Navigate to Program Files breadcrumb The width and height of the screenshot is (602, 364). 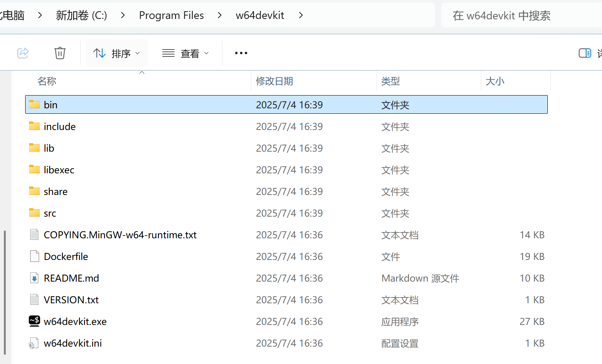point(171,15)
